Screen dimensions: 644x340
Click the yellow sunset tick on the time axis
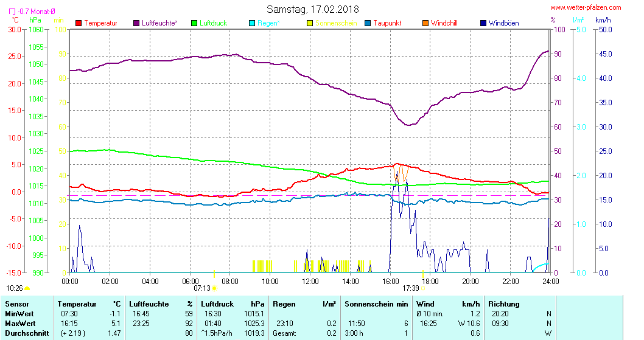[423, 274]
